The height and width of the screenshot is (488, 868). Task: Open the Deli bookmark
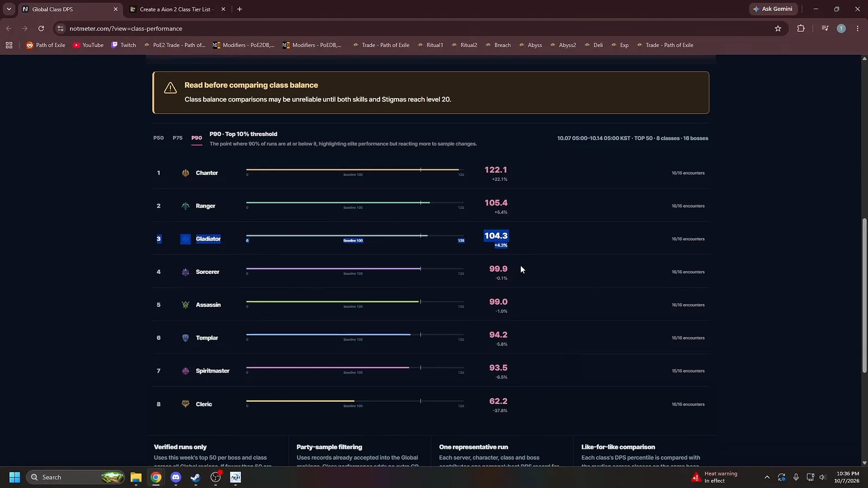coord(593,46)
